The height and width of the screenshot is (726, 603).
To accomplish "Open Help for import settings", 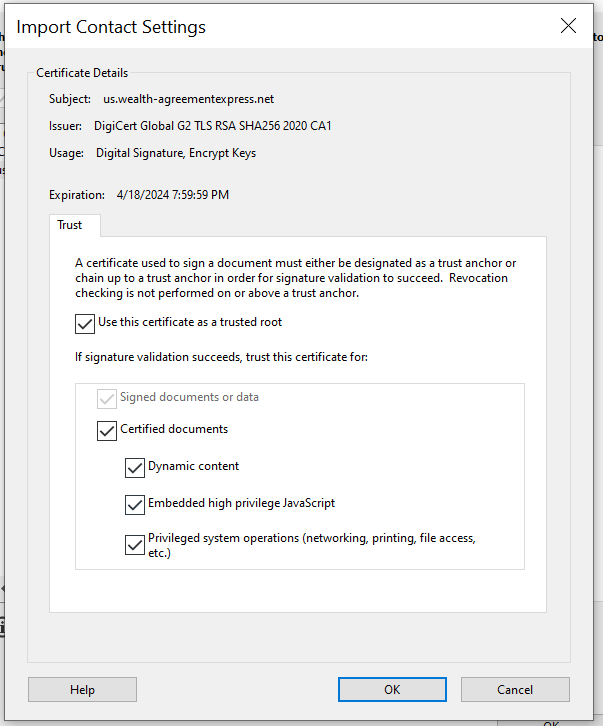I will point(82,689).
